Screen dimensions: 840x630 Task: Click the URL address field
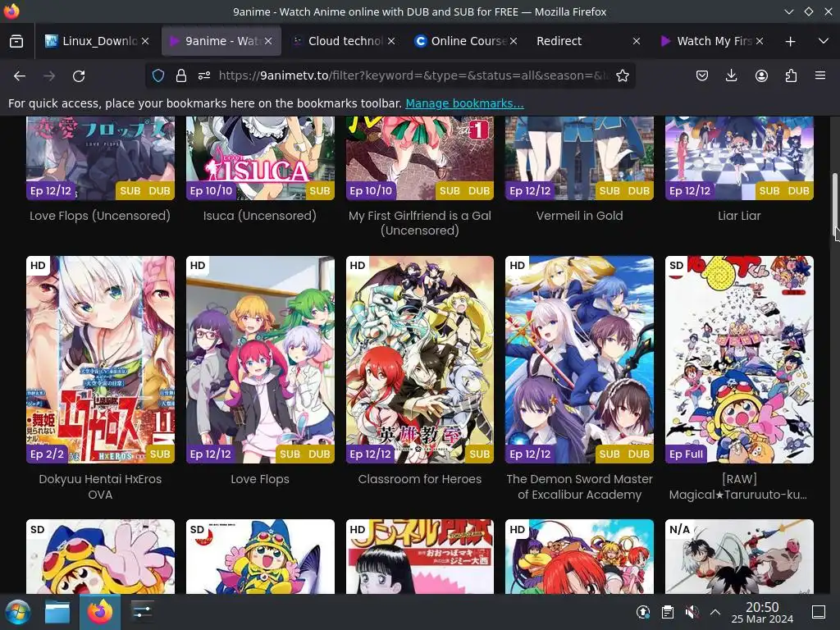(413, 75)
